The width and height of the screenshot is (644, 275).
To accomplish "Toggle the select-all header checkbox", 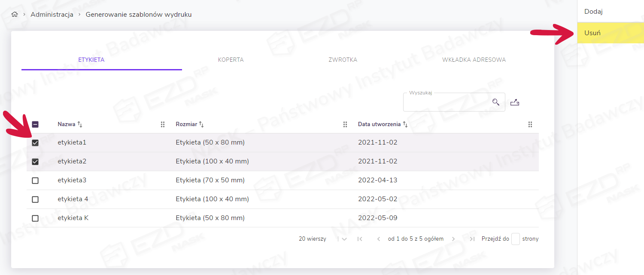I will click(x=35, y=124).
